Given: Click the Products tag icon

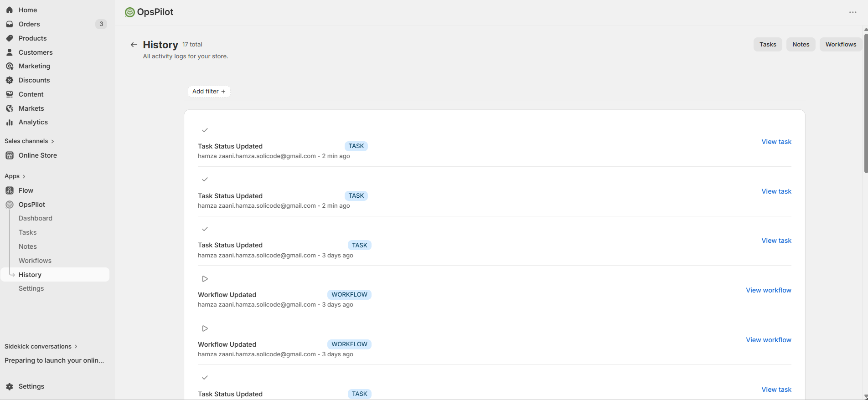Looking at the screenshot, I should click(10, 38).
